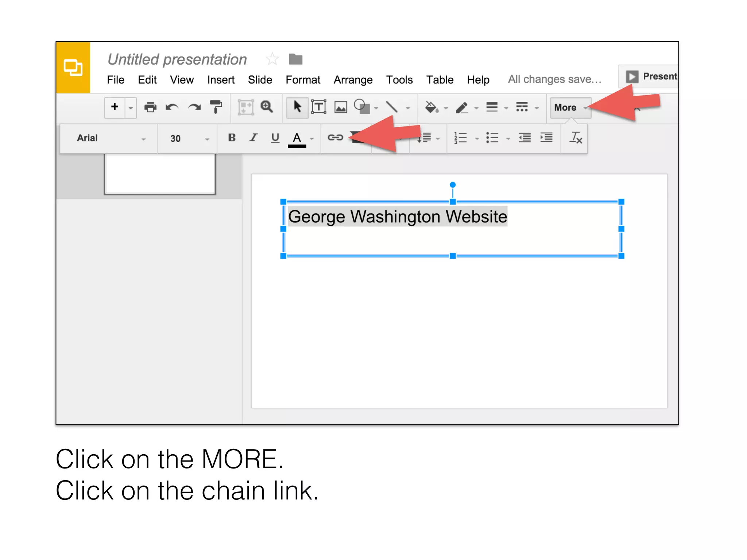Click the new slide plus button
This screenshot has height=560, width=747.
pos(115,107)
